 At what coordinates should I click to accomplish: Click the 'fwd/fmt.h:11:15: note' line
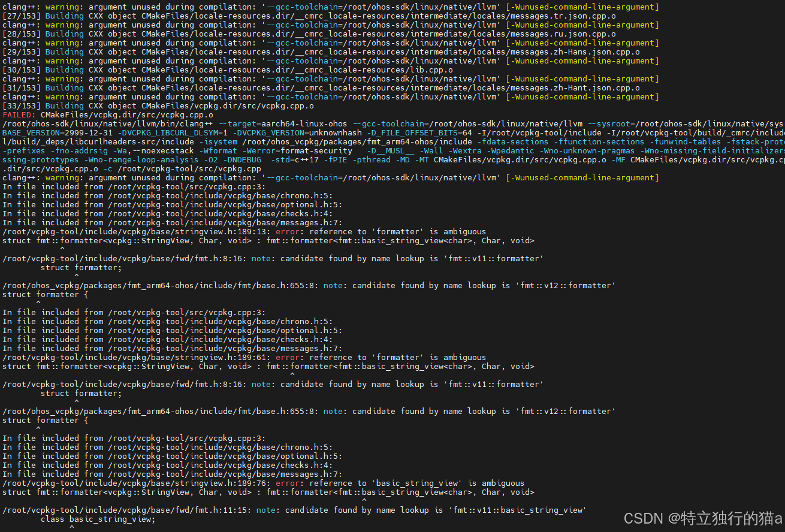tap(295, 510)
